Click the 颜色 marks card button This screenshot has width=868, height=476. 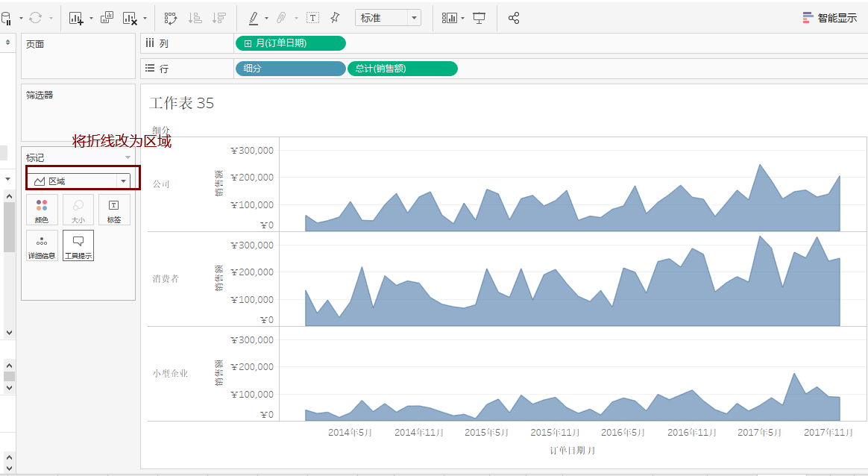tap(42, 210)
